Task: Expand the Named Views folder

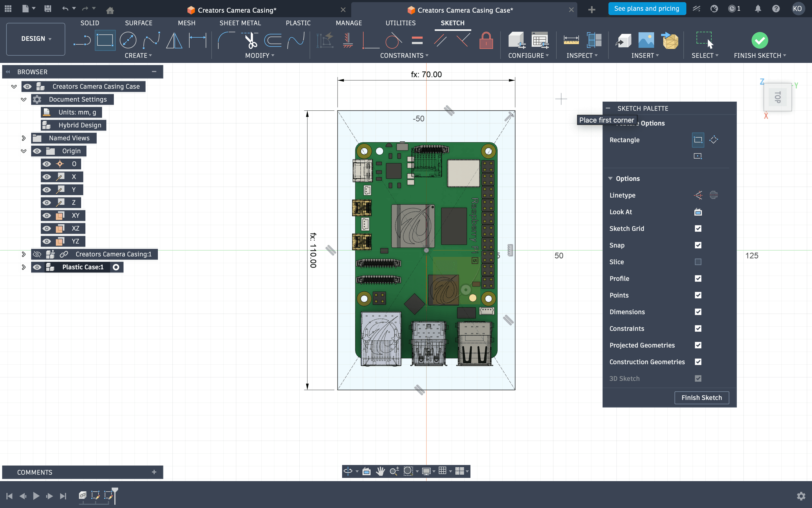Action: tap(23, 138)
